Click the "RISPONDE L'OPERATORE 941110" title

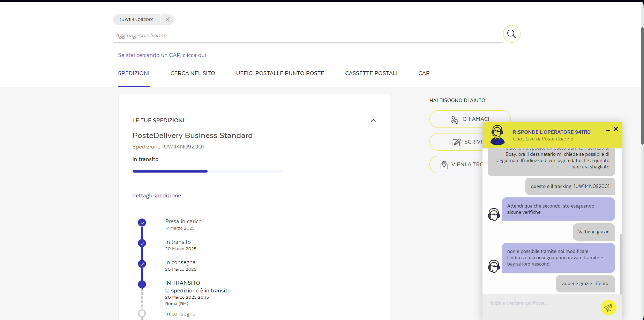click(x=552, y=132)
